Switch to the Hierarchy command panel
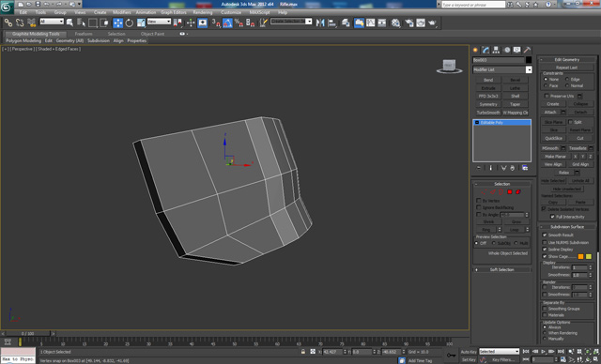601x364 pixels. (x=496, y=50)
